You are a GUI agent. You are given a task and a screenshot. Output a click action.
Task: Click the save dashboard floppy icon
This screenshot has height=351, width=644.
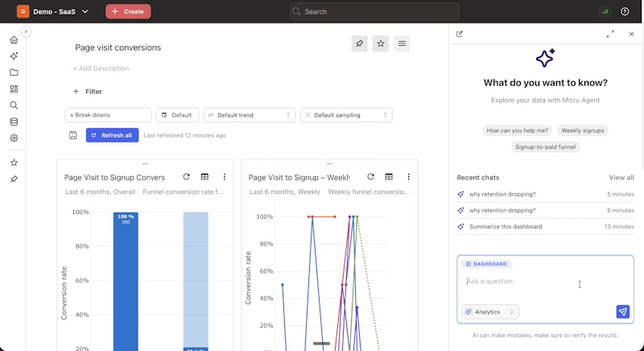point(73,135)
